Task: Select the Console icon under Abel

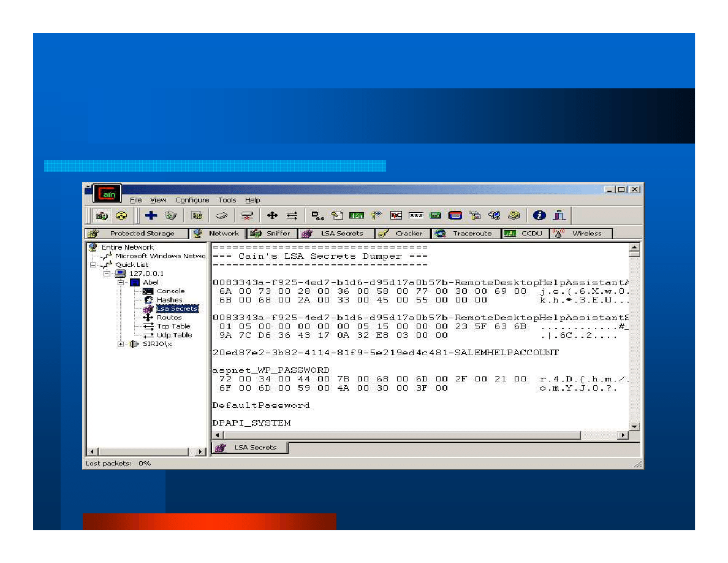Action: 148,291
